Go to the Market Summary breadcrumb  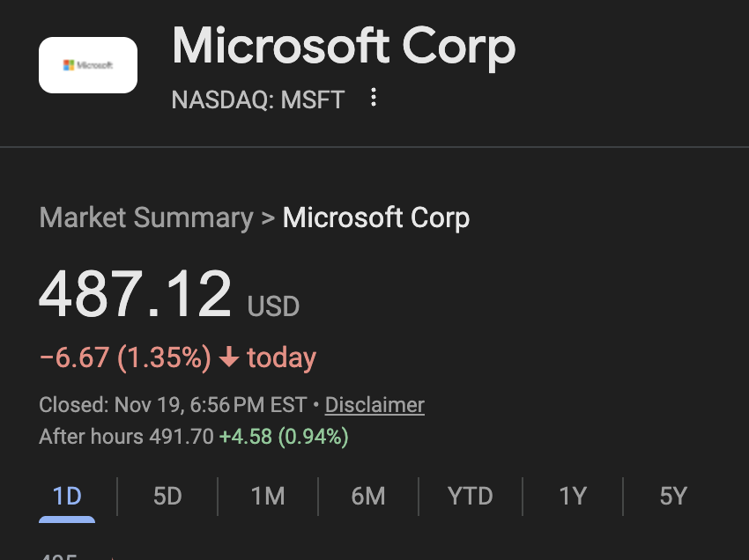point(146,217)
